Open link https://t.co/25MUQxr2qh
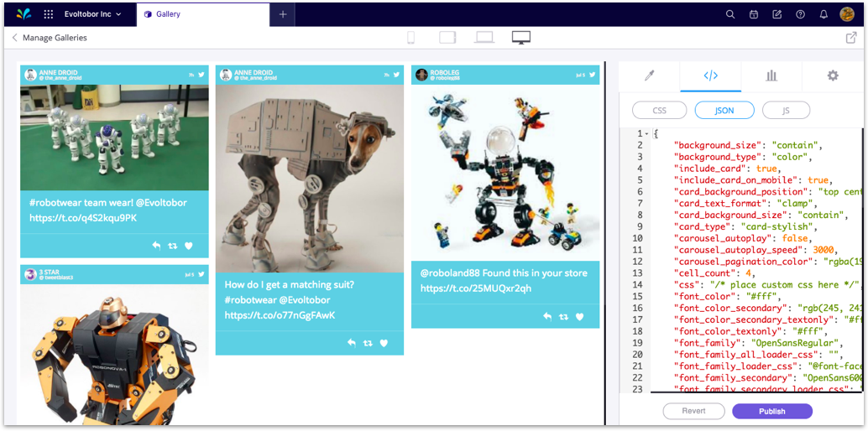Viewport: 868px width, 431px height. point(475,288)
